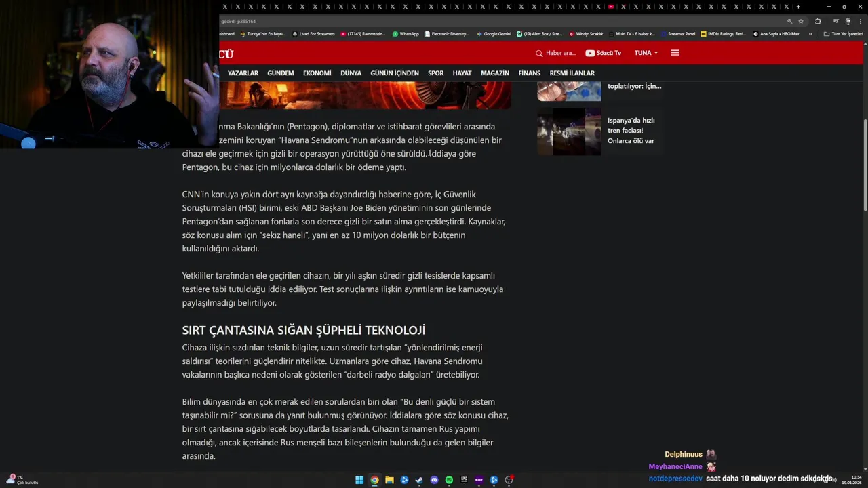Click the SIRT ÇANTASINA SIĞAN ŞÜPHELİ TEKNOLOJİ heading

[304, 330]
